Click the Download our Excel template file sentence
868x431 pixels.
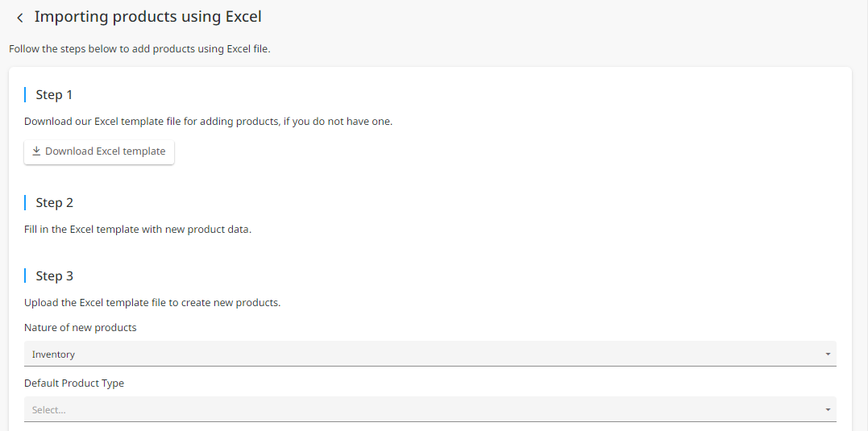[208, 122]
